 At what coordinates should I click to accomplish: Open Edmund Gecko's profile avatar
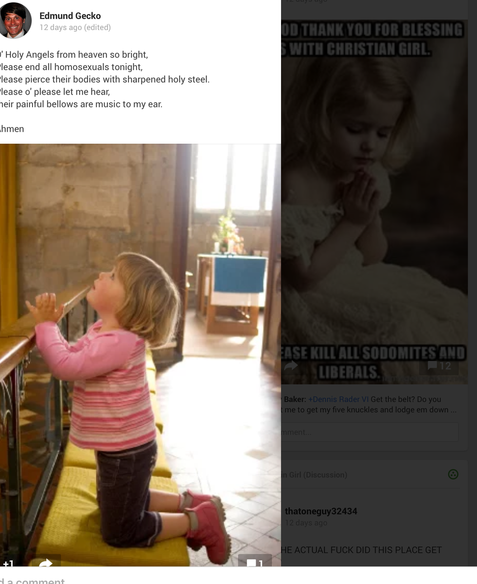point(15,21)
